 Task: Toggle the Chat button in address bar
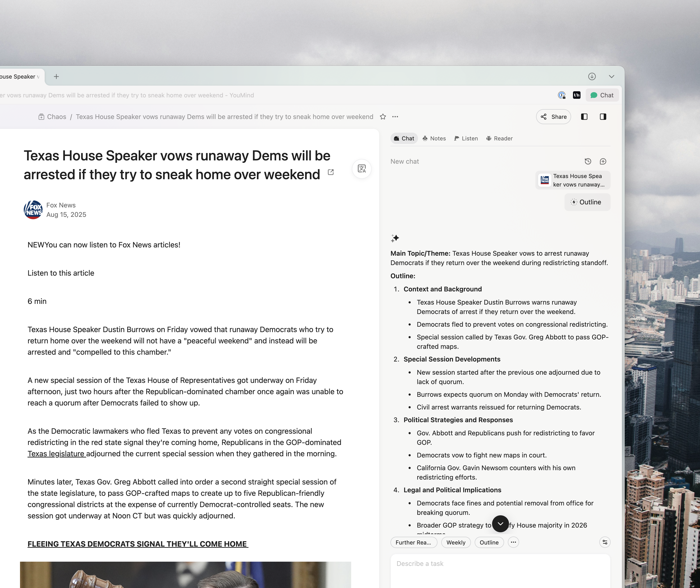coord(602,95)
